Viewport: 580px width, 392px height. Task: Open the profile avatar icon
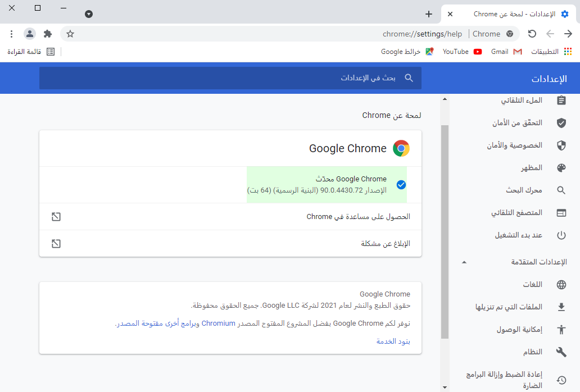30,34
